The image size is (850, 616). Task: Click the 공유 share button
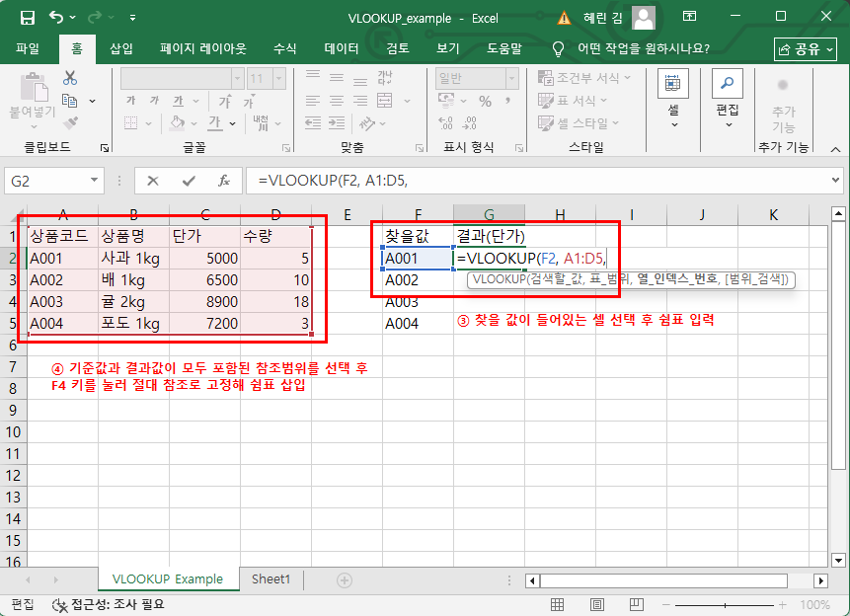point(805,48)
